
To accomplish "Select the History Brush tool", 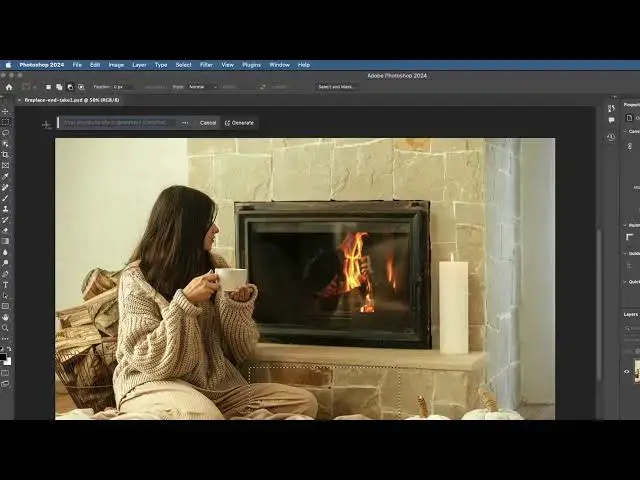I will click(x=5, y=220).
